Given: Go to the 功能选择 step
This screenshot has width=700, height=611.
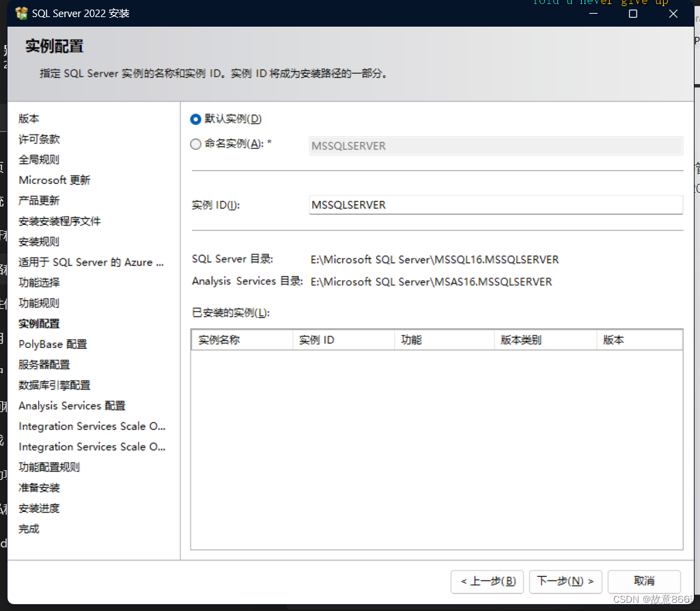Looking at the screenshot, I should [38, 282].
